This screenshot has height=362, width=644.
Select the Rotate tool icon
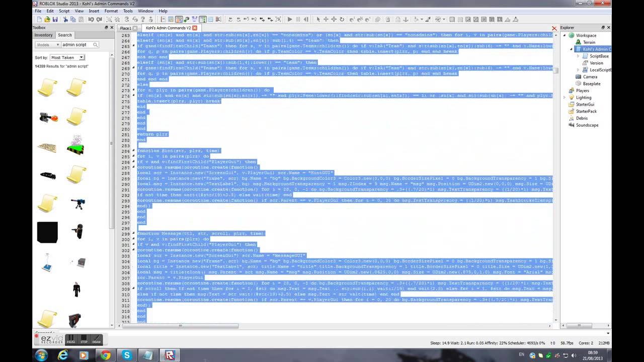(x=342, y=20)
